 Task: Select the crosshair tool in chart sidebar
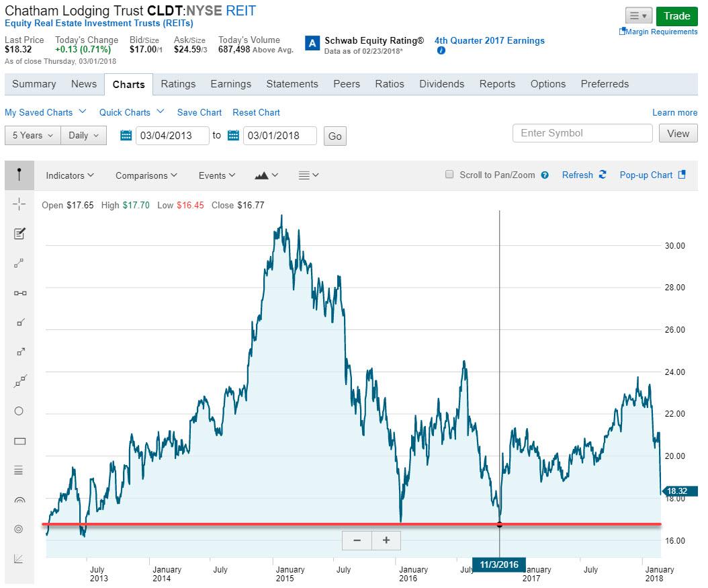19,204
